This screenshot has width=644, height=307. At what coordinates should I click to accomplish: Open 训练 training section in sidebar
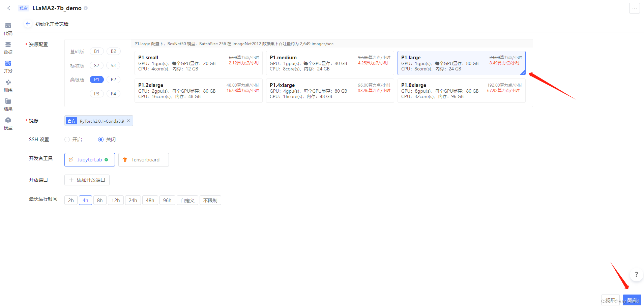pyautogui.click(x=8, y=86)
